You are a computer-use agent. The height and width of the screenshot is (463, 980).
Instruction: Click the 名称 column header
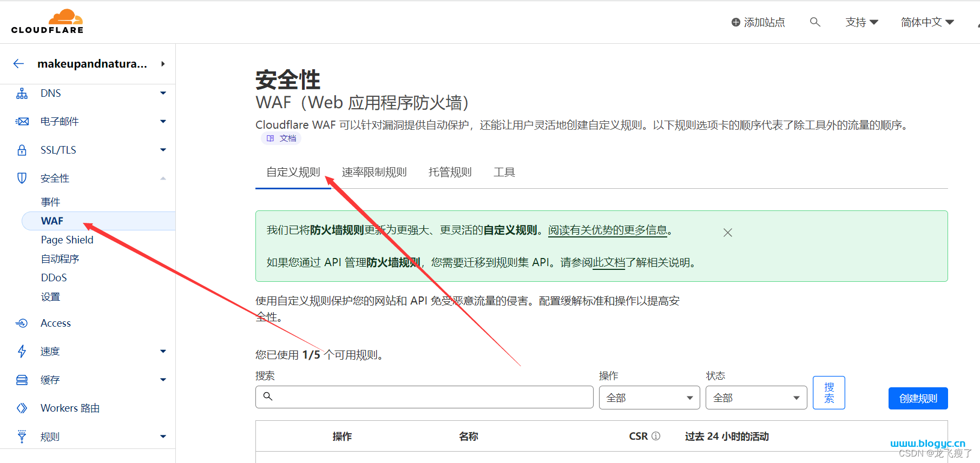(469, 436)
